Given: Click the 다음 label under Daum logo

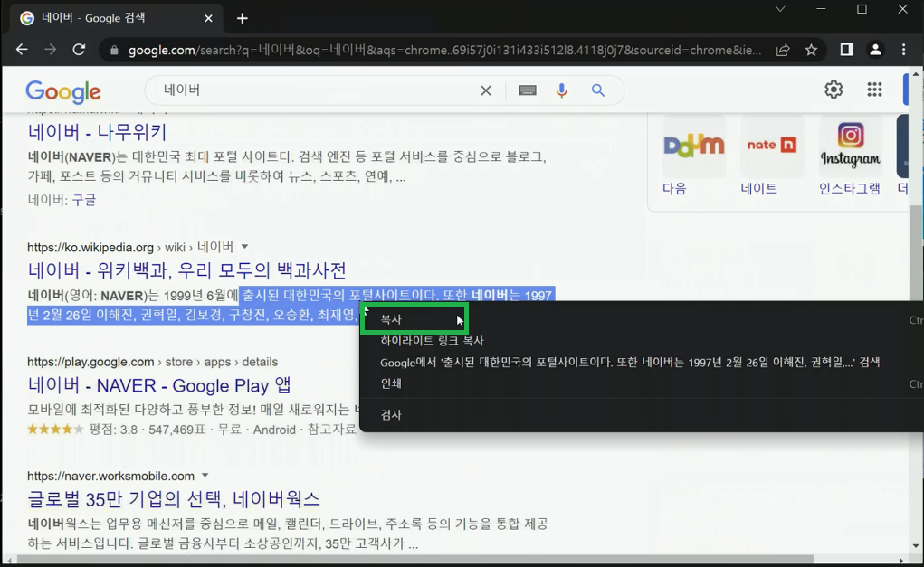Looking at the screenshot, I should click(x=674, y=188).
